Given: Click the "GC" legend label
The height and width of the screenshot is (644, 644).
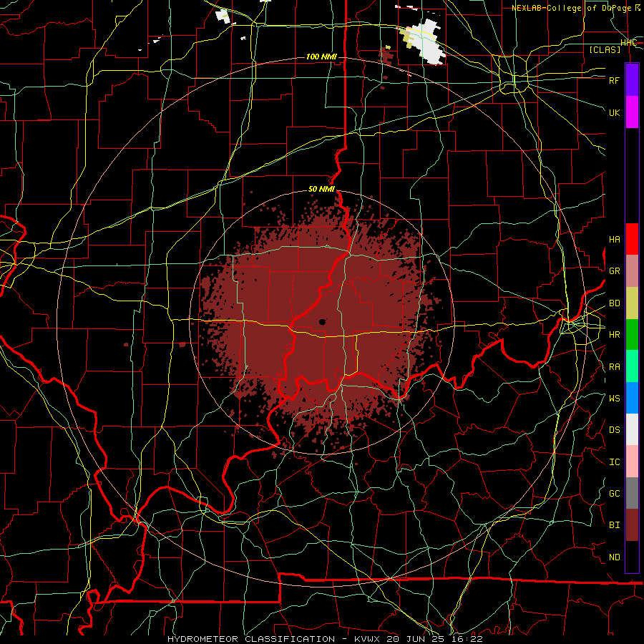Looking at the screenshot, I should pos(614,494).
